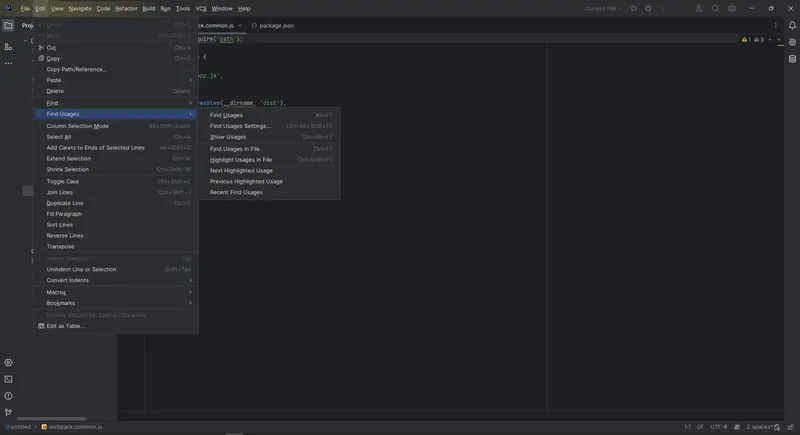Select Duplicate Line in Edit menu
800x435 pixels.
pos(65,203)
